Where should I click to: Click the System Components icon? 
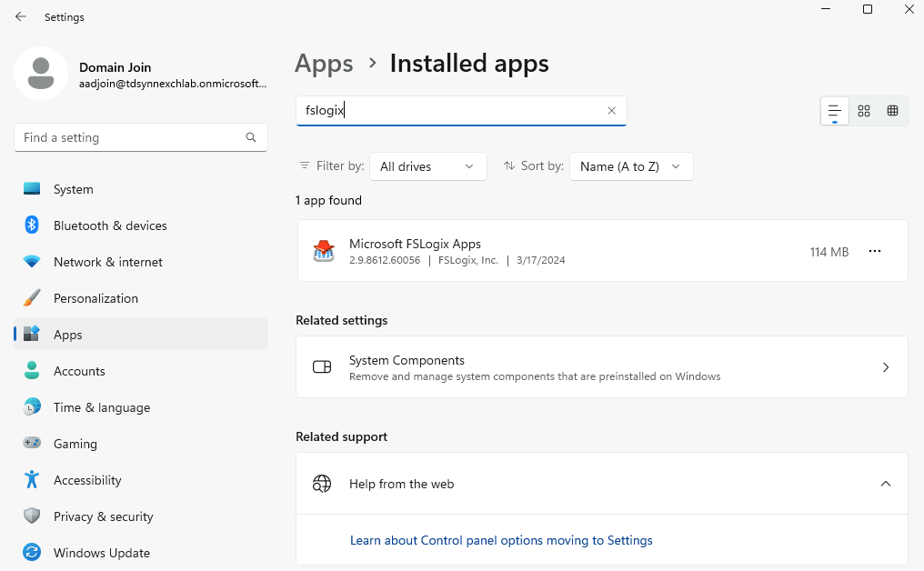pos(322,367)
